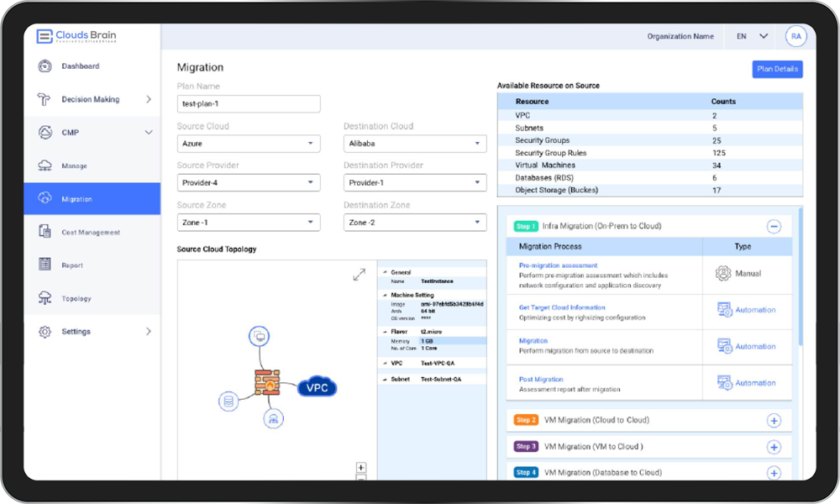The height and width of the screenshot is (504, 840).
Task: Open the Migration process link
Action: [533, 341]
